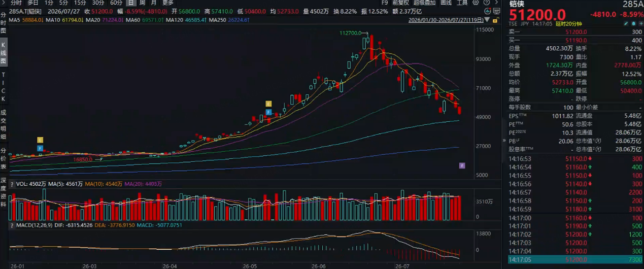This screenshot has width=644, height=269.
Task: Click the MA10 61794.0 indicator label
Action: pos(64,20)
